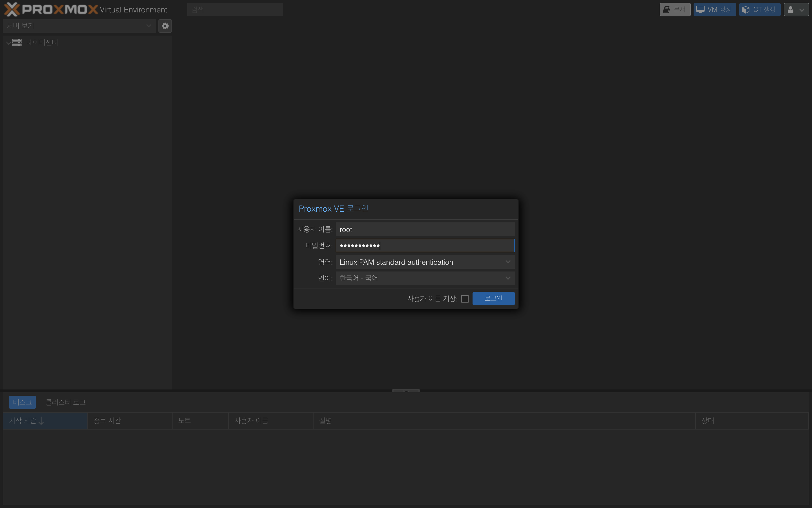Image resolution: width=812 pixels, height=508 pixels.
Task: Collapse the 데이터센터 tree node arrow
Action: click(x=8, y=43)
